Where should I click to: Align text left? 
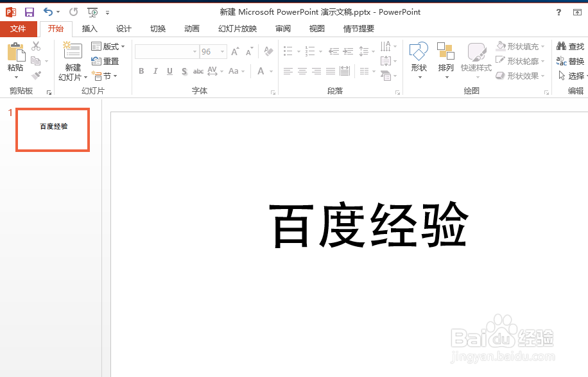pyautogui.click(x=288, y=71)
